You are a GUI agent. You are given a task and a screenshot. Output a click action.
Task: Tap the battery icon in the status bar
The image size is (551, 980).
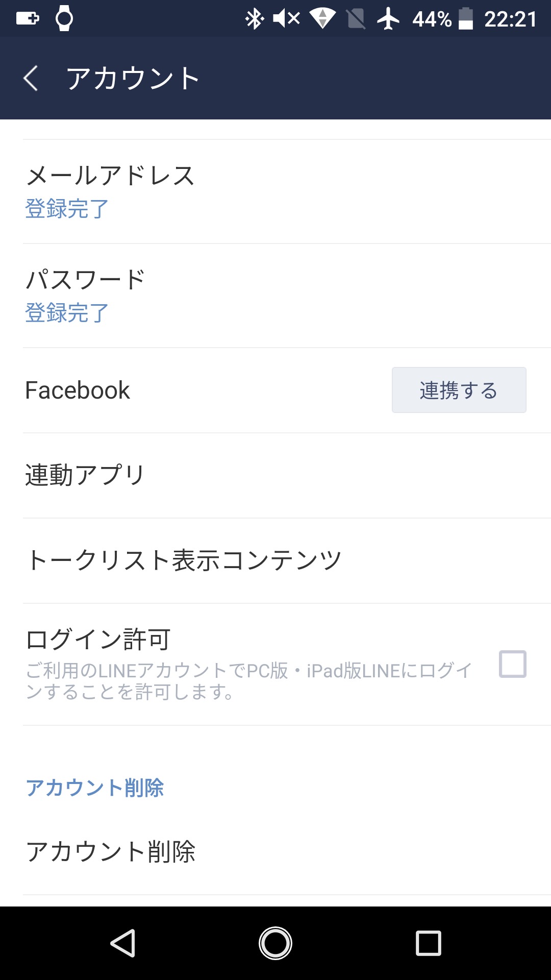[465, 19]
